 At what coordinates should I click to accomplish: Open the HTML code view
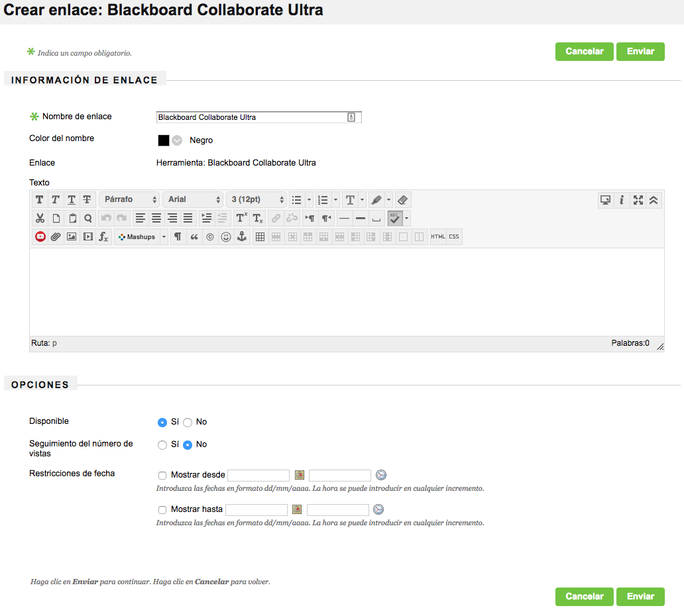point(438,236)
